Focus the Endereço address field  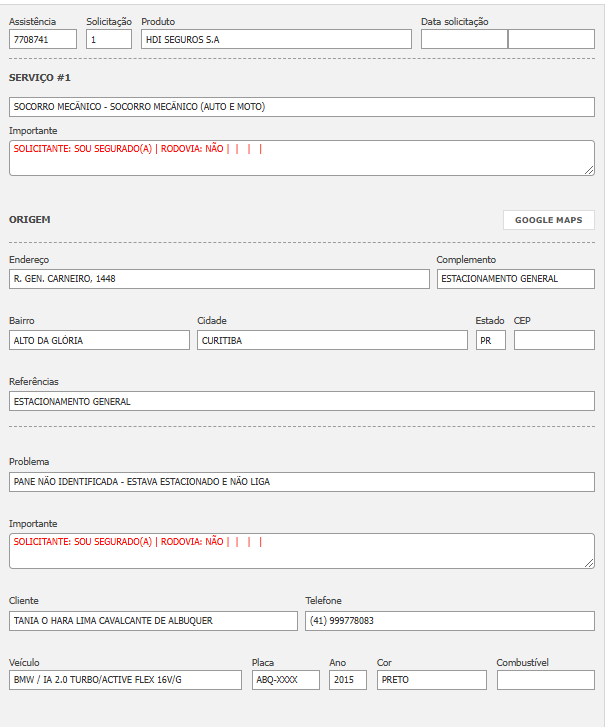(219, 279)
